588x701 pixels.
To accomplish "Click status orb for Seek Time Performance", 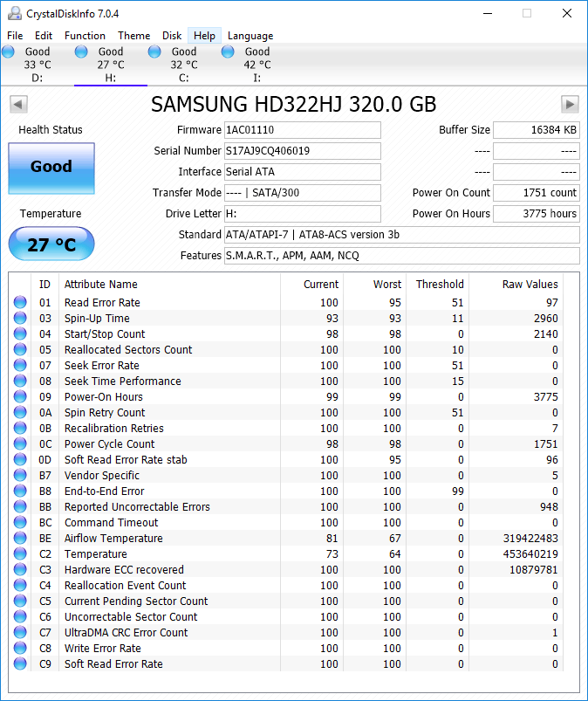I will click(x=20, y=381).
